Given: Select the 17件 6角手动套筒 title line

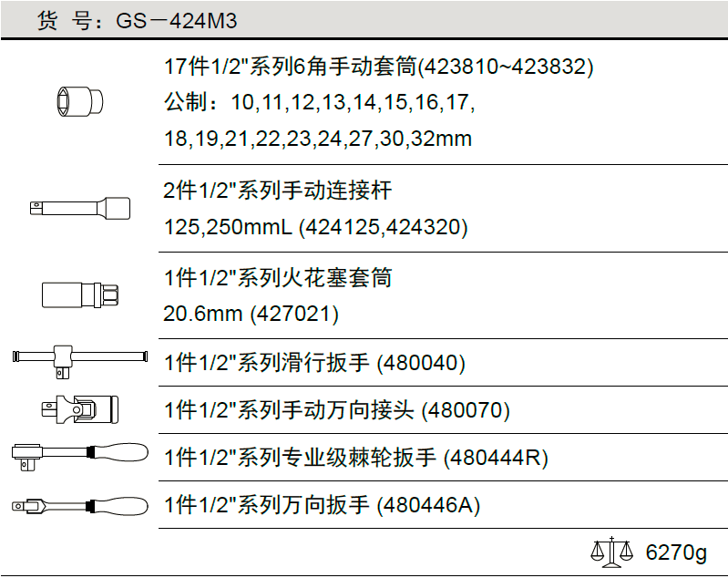Looking at the screenshot, I should [x=379, y=67].
